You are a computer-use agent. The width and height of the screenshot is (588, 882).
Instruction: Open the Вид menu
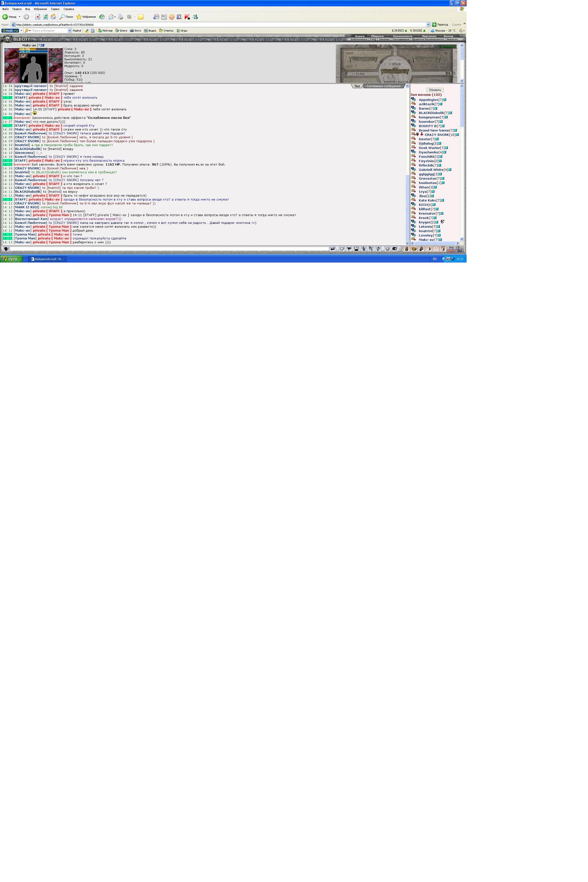[27, 9]
